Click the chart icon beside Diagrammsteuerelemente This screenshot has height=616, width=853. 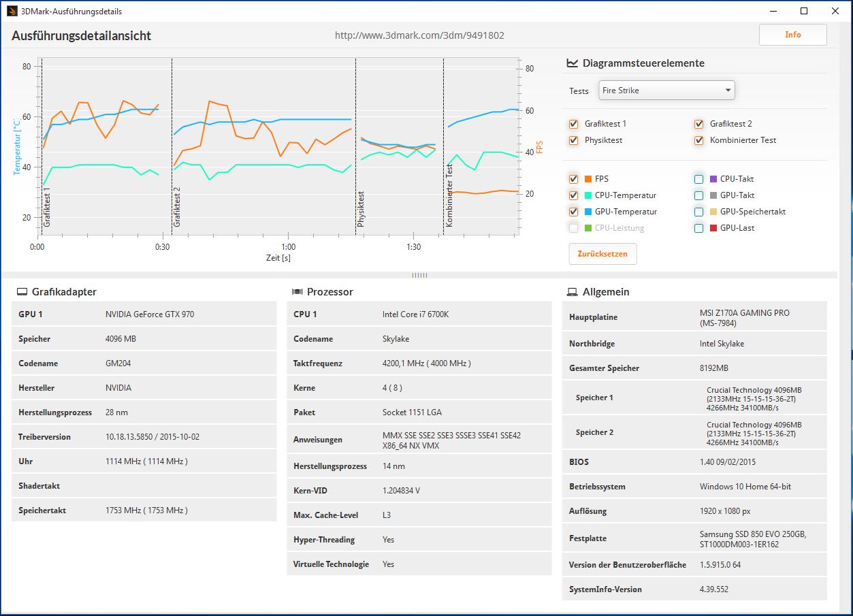[572, 63]
